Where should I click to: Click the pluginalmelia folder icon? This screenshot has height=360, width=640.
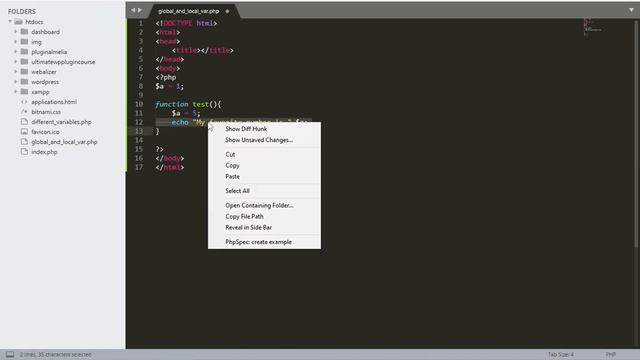[24, 51]
